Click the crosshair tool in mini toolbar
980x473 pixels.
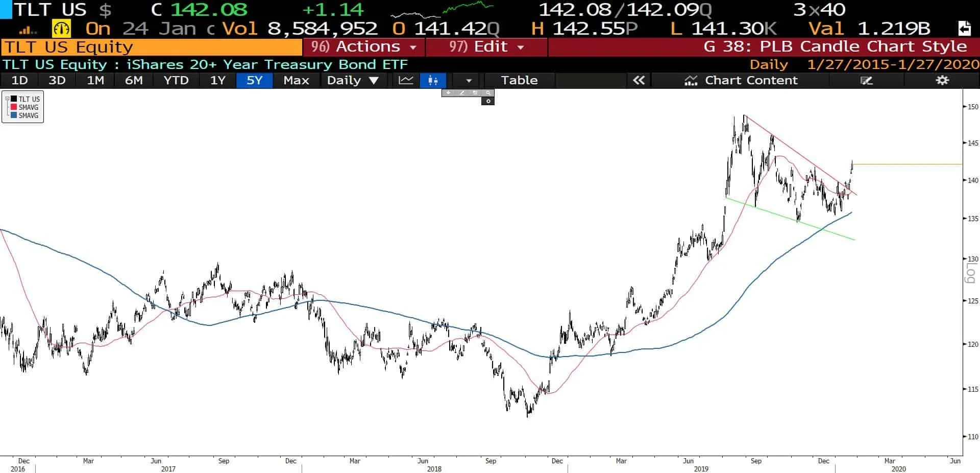(x=448, y=93)
